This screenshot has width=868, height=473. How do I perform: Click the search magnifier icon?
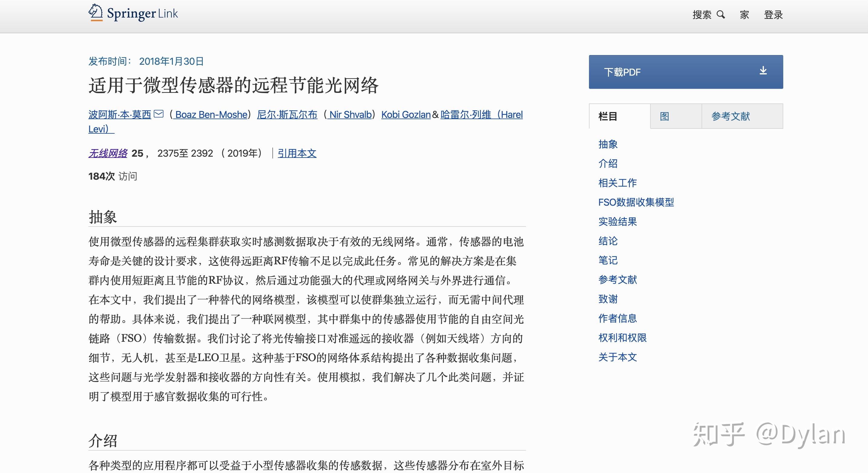(720, 15)
